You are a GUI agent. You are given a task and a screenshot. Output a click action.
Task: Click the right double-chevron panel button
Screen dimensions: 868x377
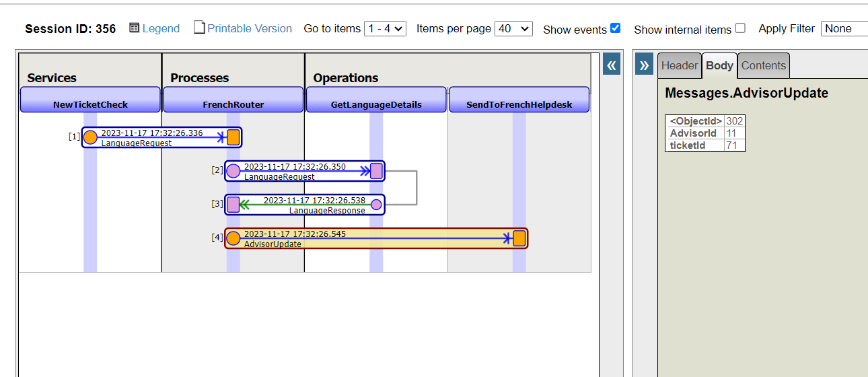(644, 65)
